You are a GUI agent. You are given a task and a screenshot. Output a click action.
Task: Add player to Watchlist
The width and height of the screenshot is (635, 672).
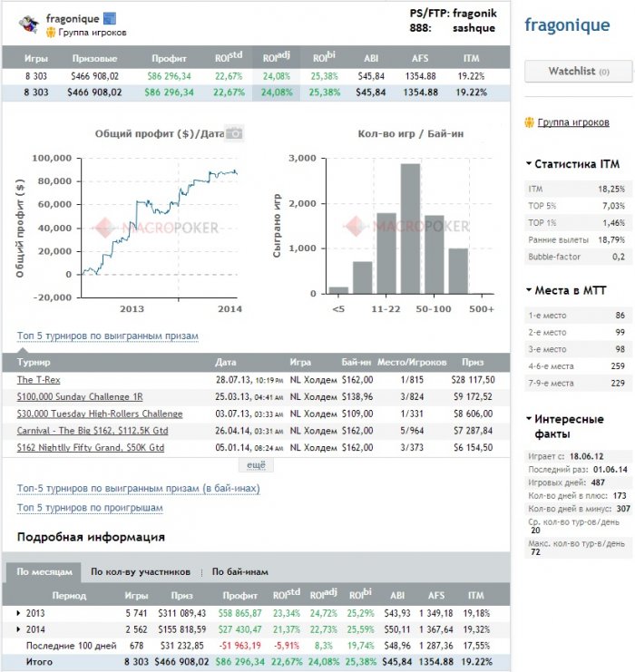pyautogui.click(x=579, y=71)
